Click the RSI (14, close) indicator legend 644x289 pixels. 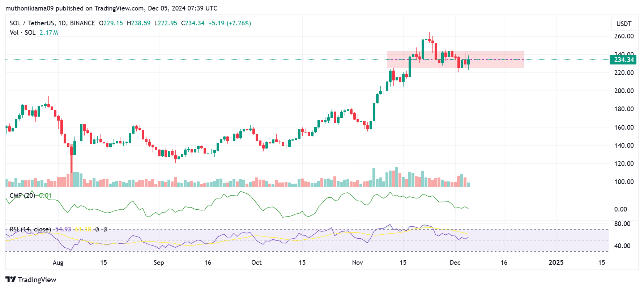tap(30, 229)
